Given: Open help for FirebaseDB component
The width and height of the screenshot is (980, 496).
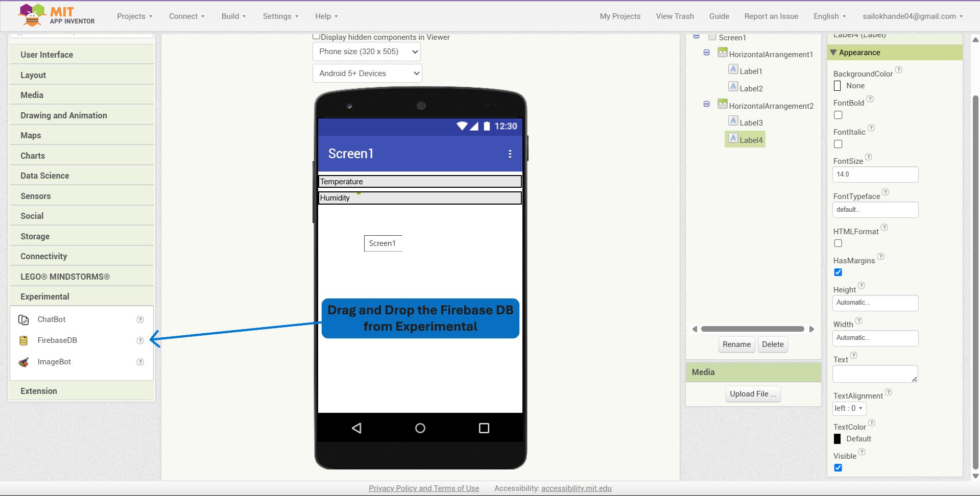Looking at the screenshot, I should click(x=140, y=340).
